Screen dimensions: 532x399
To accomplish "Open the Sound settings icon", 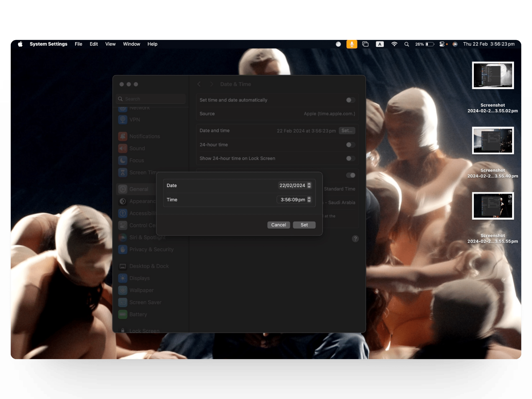I will [122, 148].
